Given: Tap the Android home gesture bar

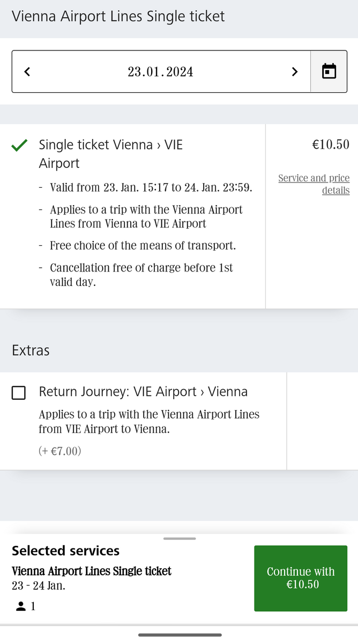Looking at the screenshot, I should tap(180, 635).
